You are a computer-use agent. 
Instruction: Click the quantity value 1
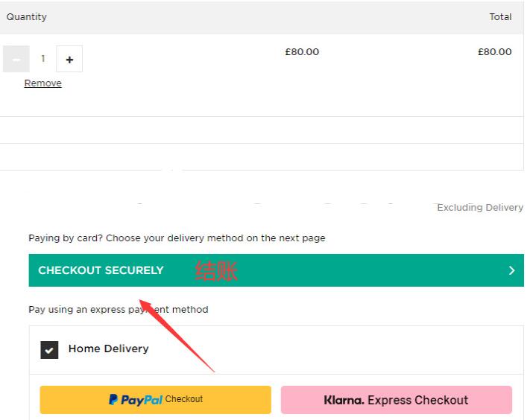pyautogui.click(x=43, y=59)
